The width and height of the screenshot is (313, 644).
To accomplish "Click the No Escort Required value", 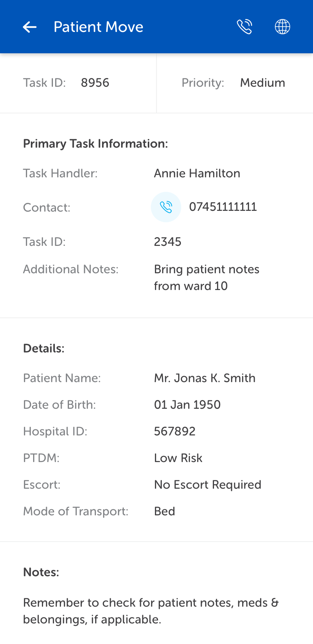I will pyautogui.click(x=208, y=485).
